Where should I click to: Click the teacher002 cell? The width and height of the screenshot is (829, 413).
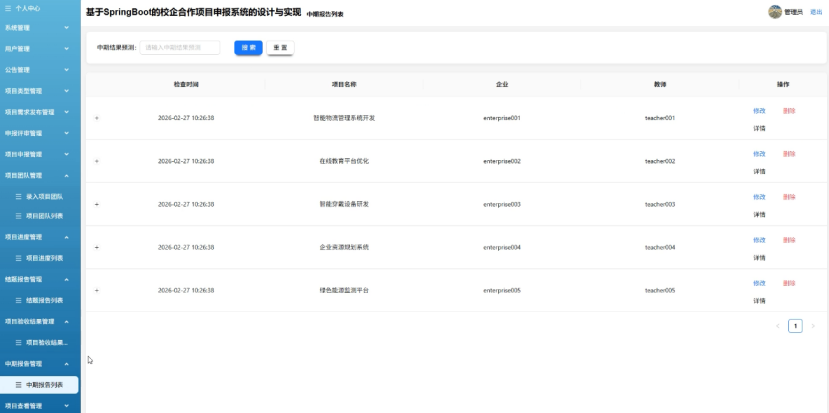coord(660,161)
